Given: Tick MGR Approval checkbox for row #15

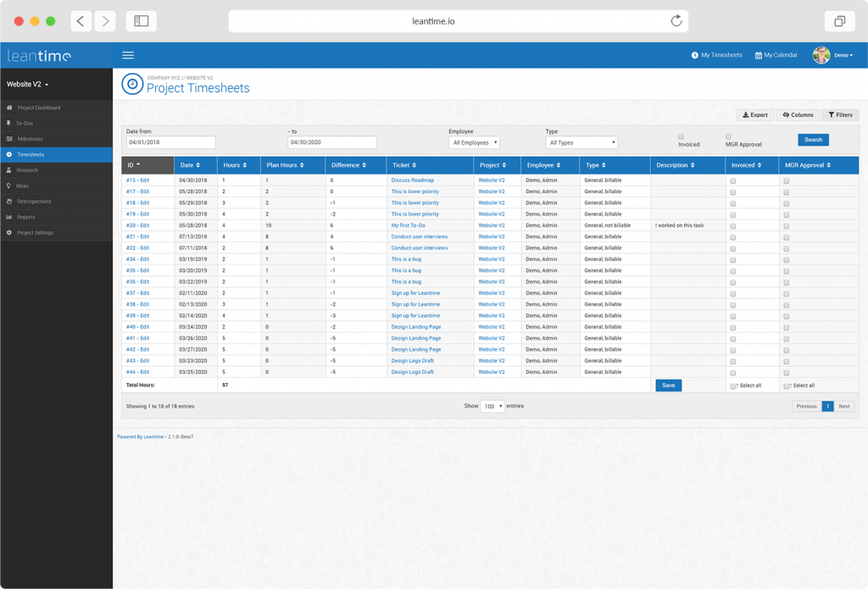Looking at the screenshot, I should point(786,181).
